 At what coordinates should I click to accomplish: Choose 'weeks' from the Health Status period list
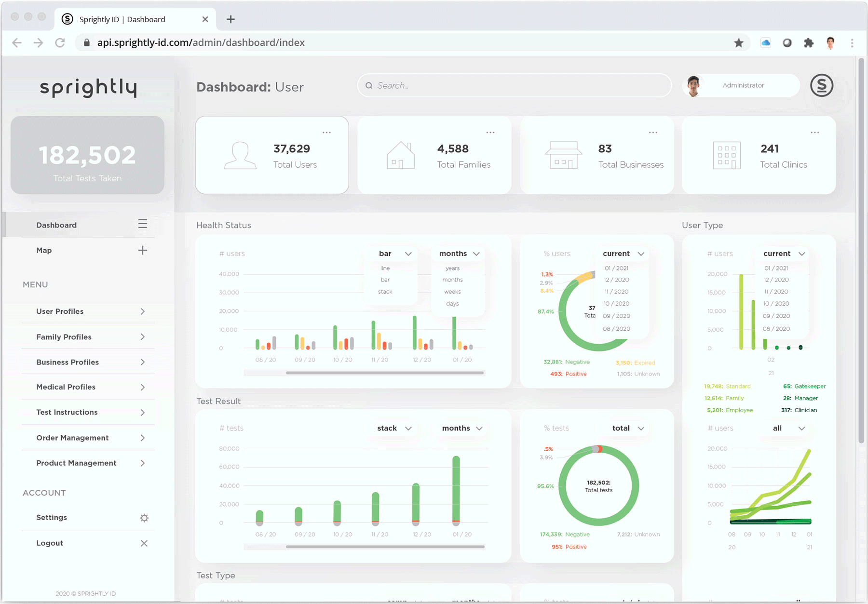(452, 292)
